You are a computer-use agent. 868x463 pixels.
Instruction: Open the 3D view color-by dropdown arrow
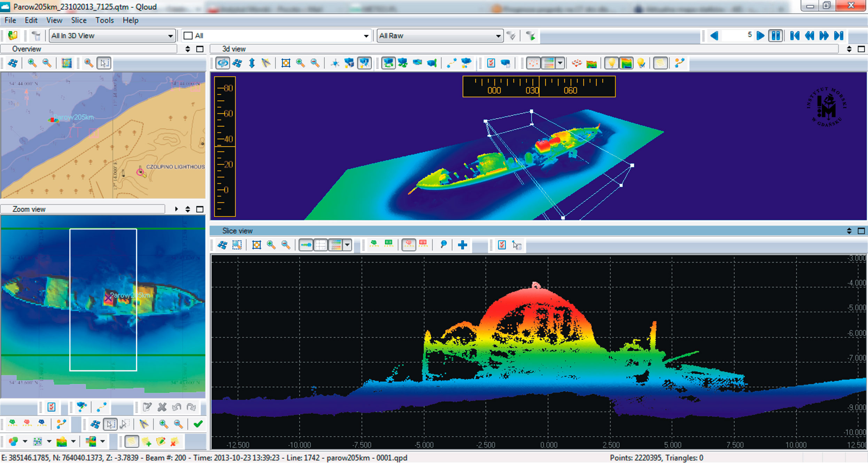point(560,63)
